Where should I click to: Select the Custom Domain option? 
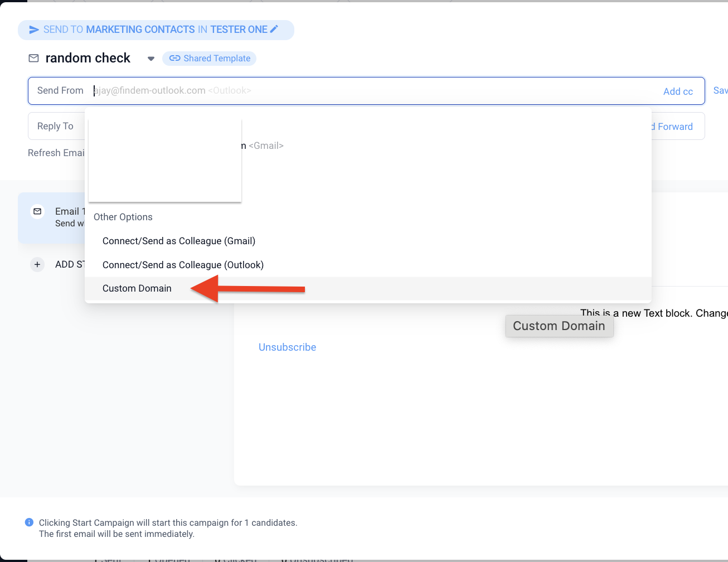pyautogui.click(x=137, y=288)
